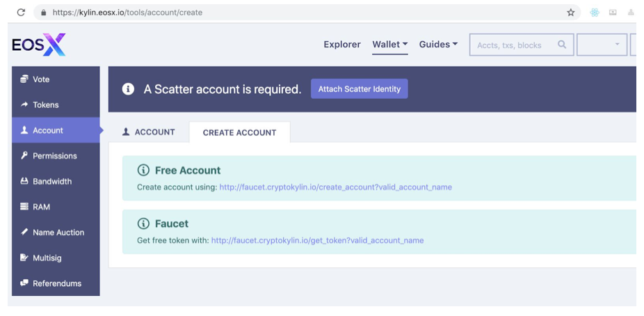Screen dimensions: 644x316
Task: Open Referendums in the sidebar
Action: click(x=56, y=283)
